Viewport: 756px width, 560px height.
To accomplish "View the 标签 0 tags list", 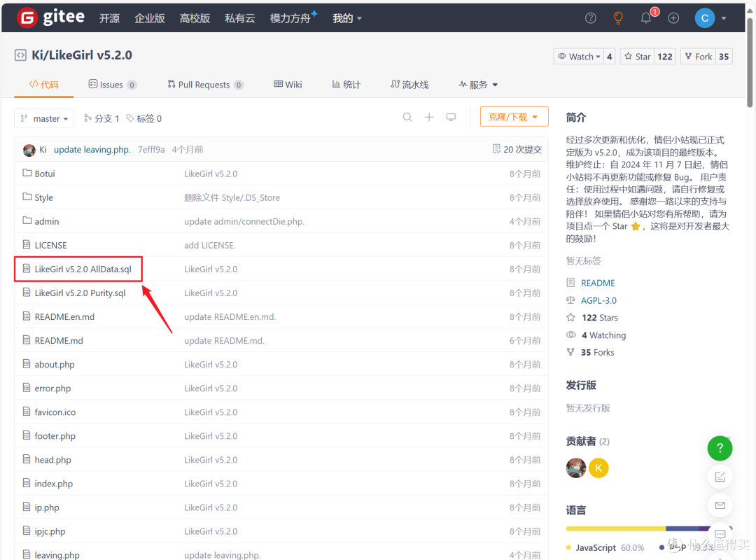I will pyautogui.click(x=143, y=119).
